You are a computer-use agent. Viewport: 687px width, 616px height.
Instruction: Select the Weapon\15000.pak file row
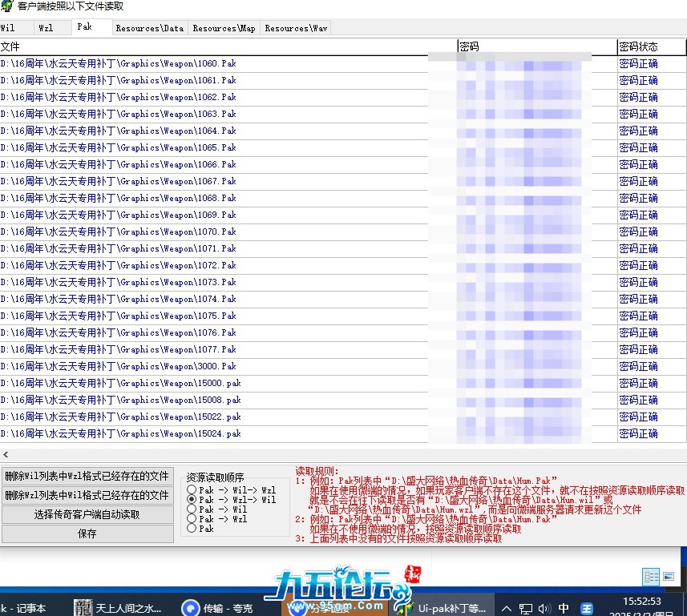coord(343,383)
